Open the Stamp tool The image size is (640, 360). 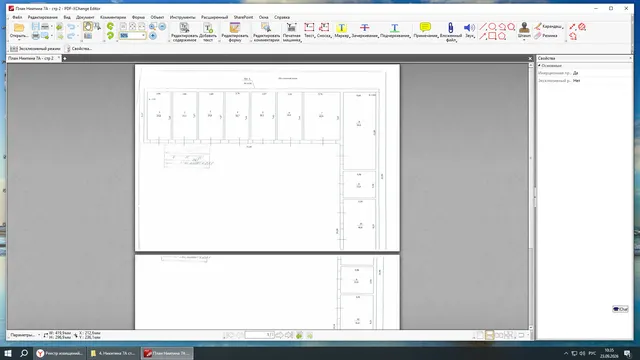[524, 31]
